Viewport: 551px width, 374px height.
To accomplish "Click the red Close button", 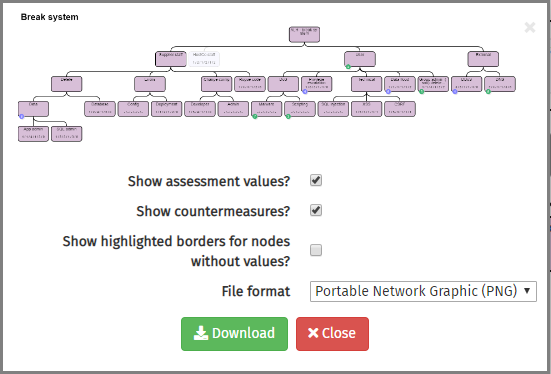I will click(x=332, y=334).
